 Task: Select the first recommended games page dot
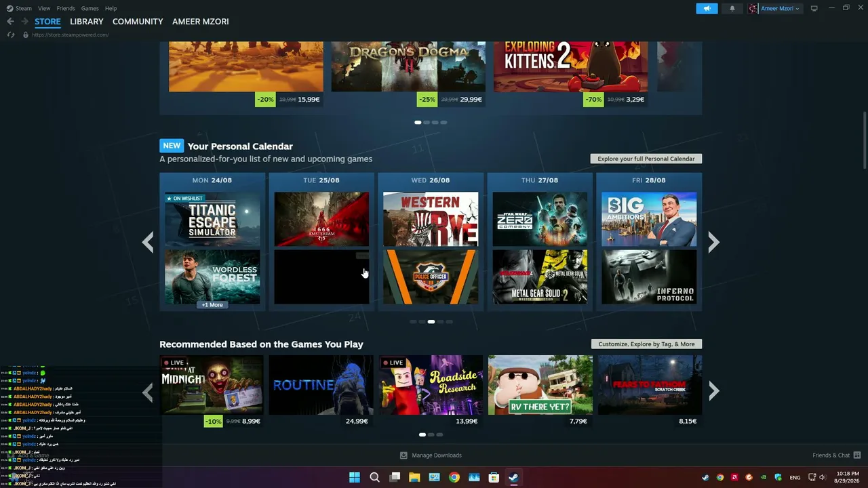coord(422,434)
